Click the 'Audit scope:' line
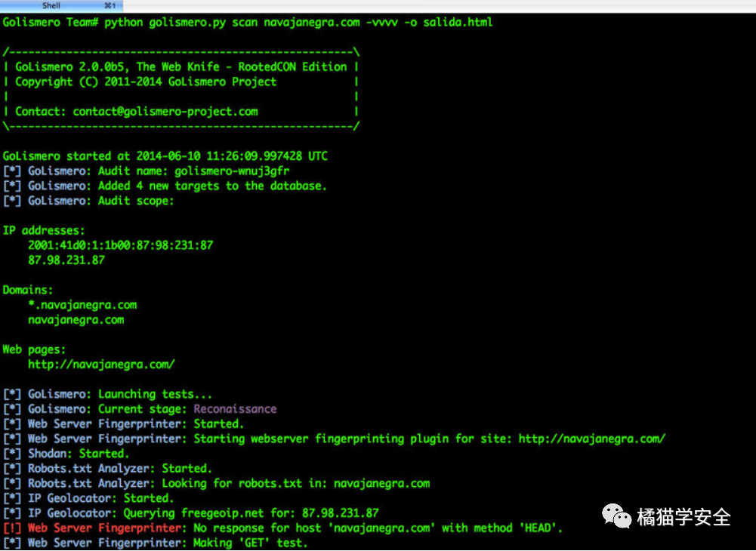The width and height of the screenshot is (756, 551). (88, 201)
